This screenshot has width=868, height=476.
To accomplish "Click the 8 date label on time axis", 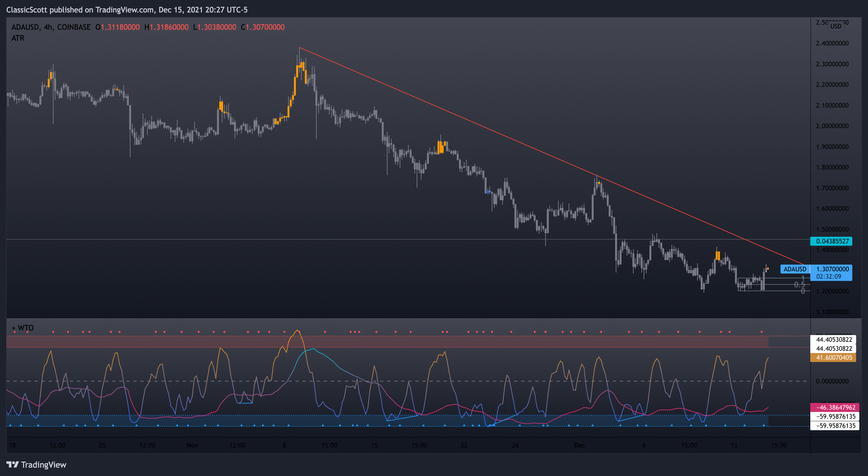I will [284, 445].
